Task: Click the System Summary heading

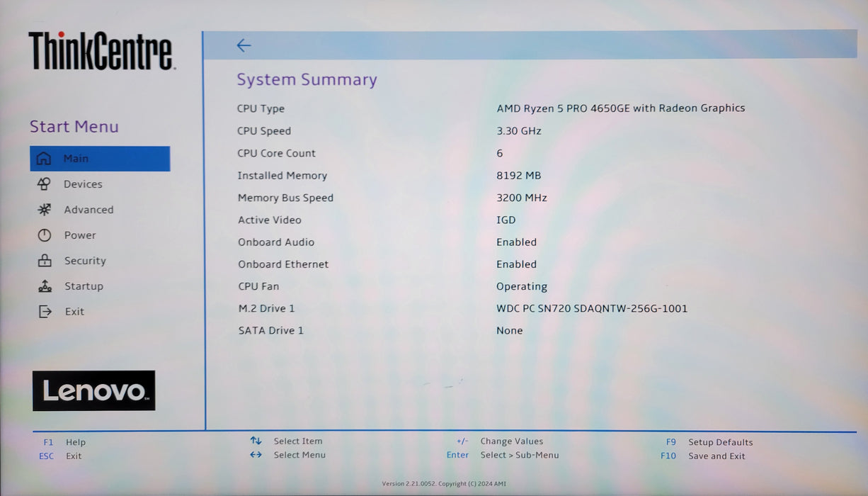Action: 307,79
